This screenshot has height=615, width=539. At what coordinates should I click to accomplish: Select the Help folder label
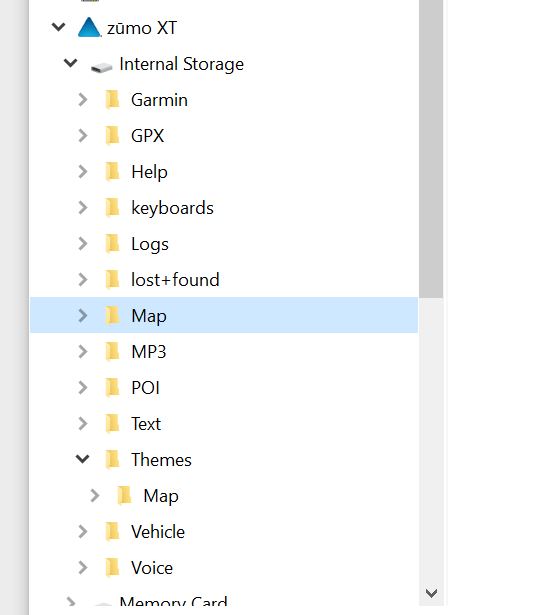point(149,172)
